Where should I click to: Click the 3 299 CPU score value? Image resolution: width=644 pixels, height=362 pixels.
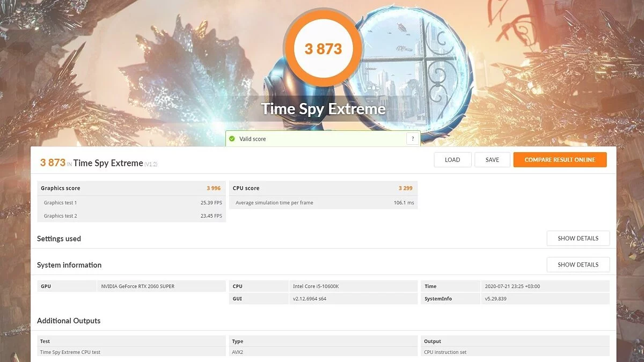pos(406,188)
